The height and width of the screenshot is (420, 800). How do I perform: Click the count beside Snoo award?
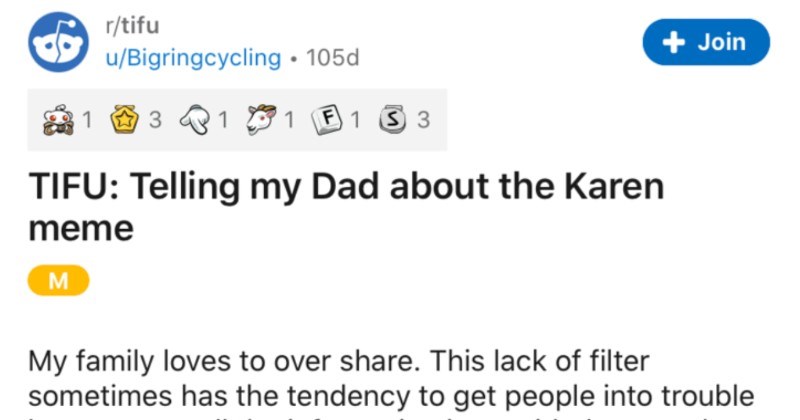click(x=86, y=120)
